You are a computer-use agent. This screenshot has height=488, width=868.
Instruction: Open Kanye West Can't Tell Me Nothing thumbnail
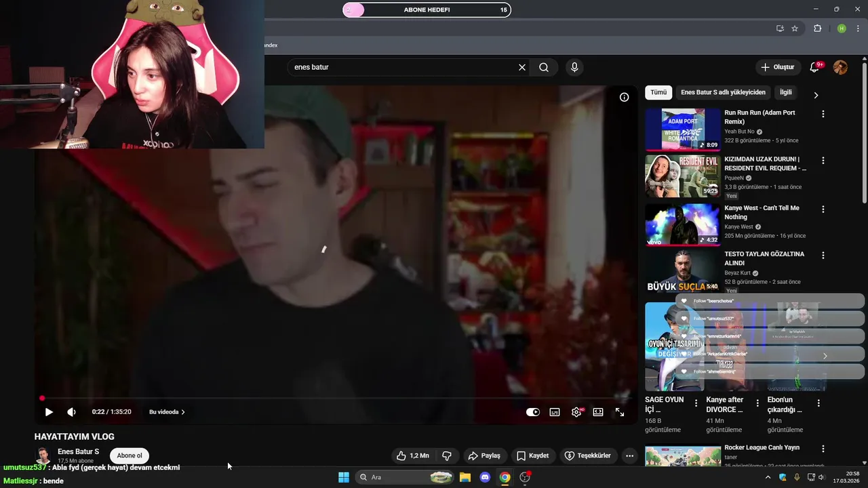pos(683,224)
